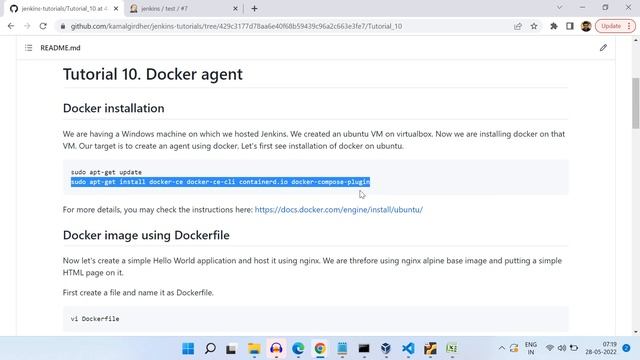Open the Notepad app on the taskbar
Image resolution: width=640 pixels, height=360 pixels.
click(x=342, y=349)
